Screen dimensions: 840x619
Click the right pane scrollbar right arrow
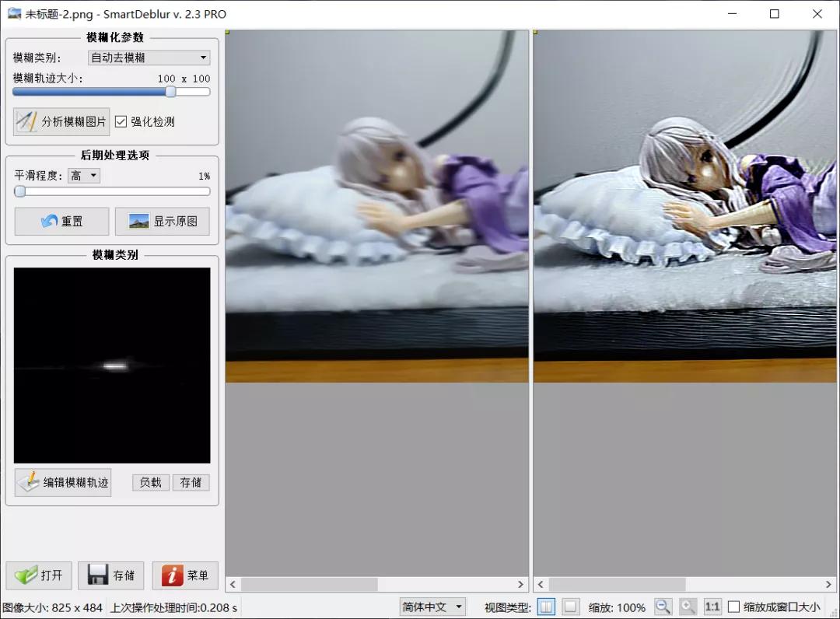(828, 584)
